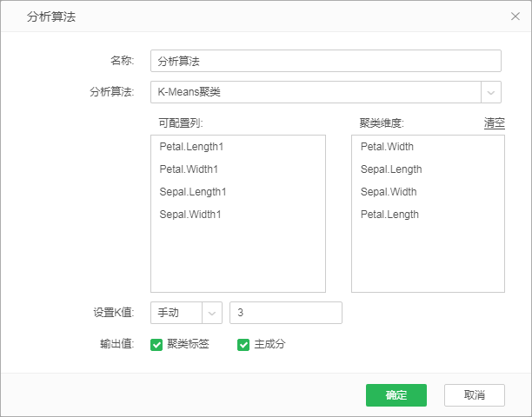Uncheck the 聚类标签 checkbox

(156, 345)
